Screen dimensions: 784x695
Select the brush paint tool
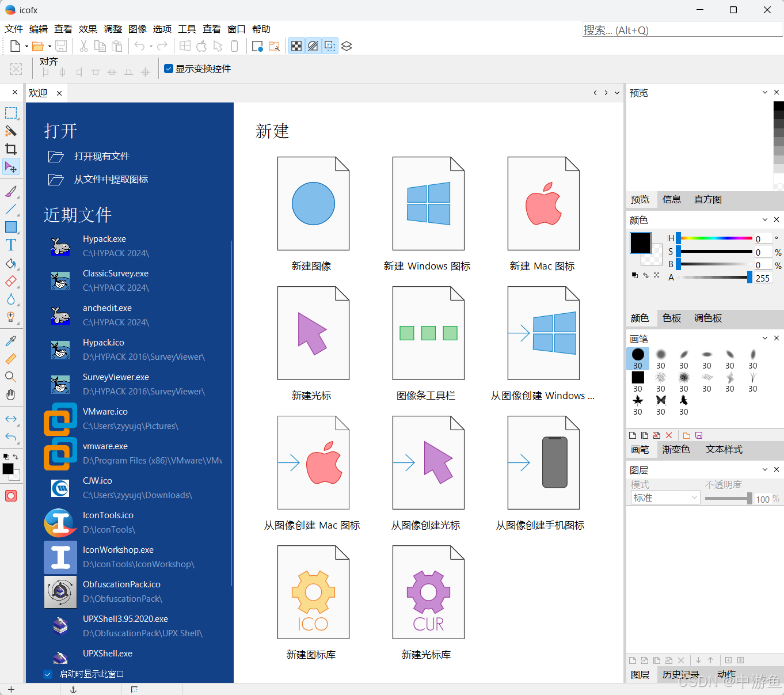coord(11,191)
